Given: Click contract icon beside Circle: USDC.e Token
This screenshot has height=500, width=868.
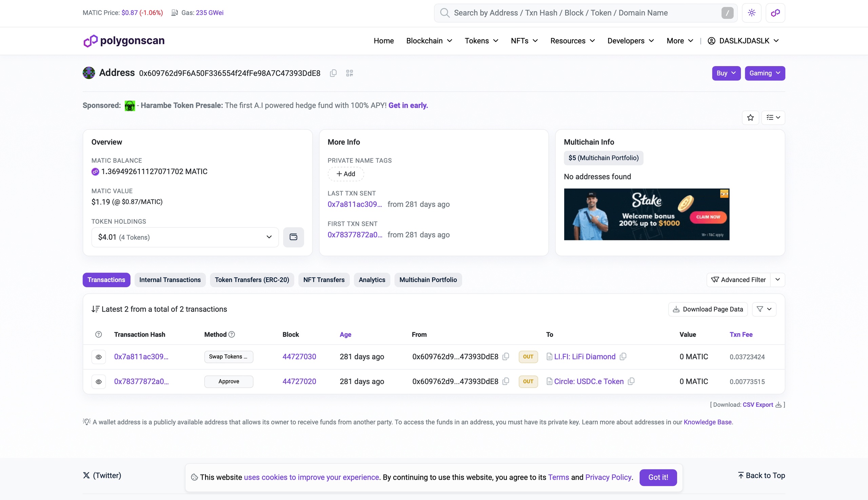Looking at the screenshot, I should (549, 381).
